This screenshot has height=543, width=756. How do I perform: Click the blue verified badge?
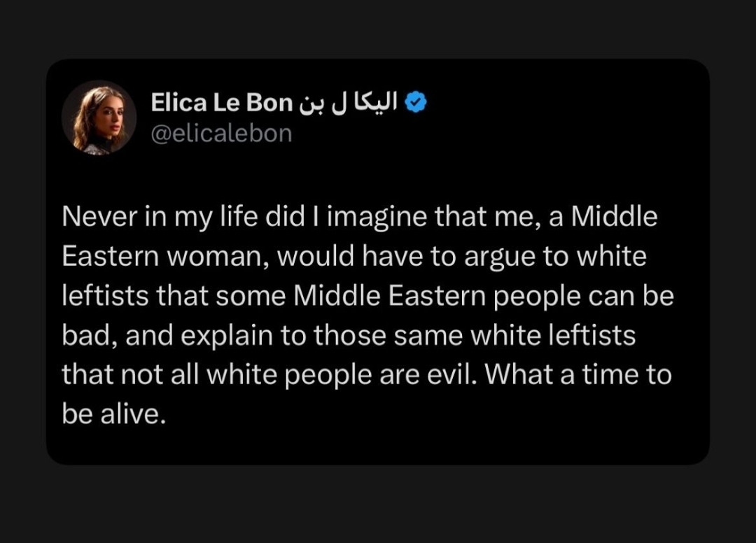pos(418,104)
